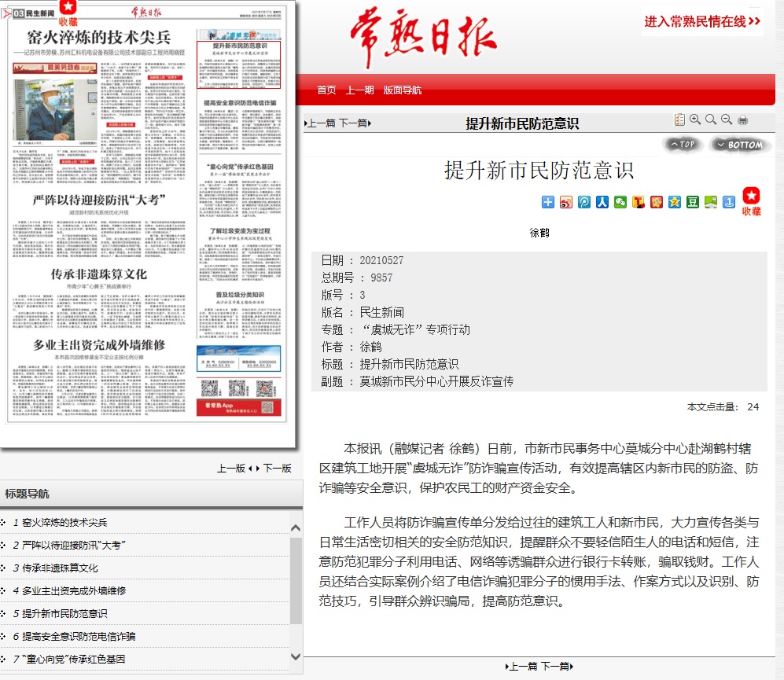Open 版面导航 menu item
784x680 pixels.
(x=403, y=90)
